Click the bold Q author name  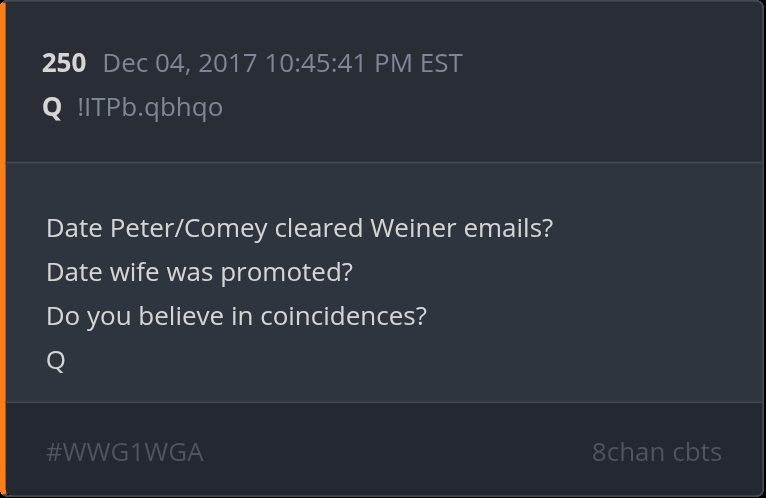tap(53, 107)
